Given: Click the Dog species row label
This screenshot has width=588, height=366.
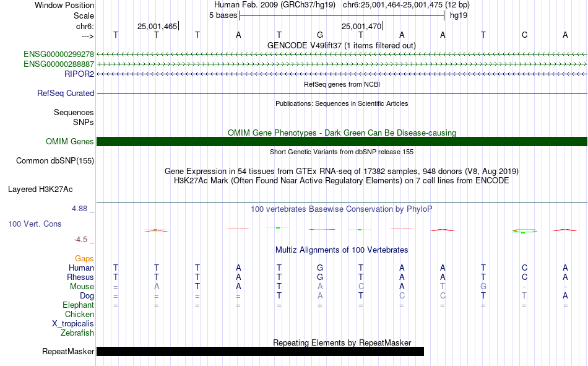Looking at the screenshot, I should click(x=87, y=296).
